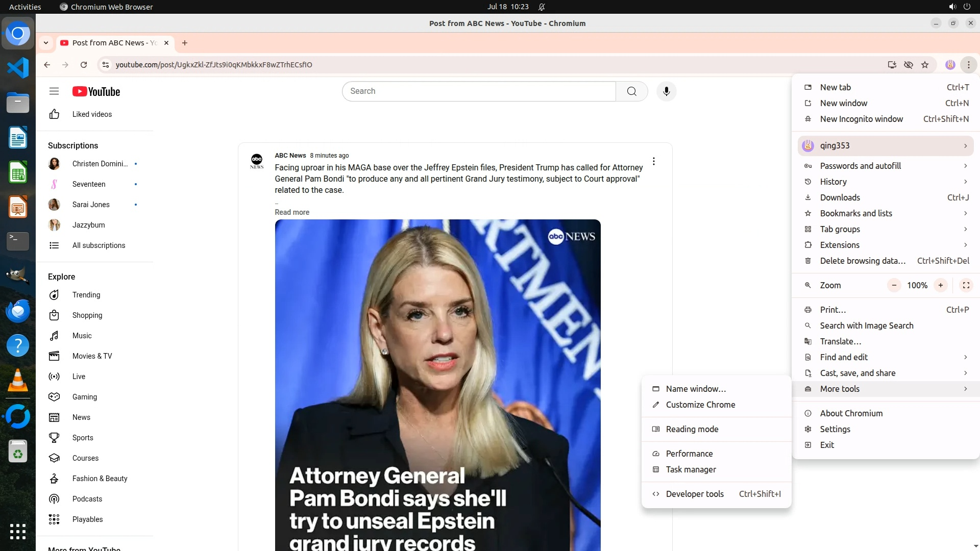
Task: Expand the Bookmarks and lists submenu
Action: (x=886, y=213)
